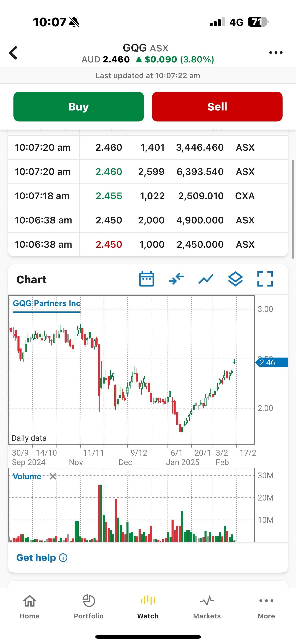This screenshot has height=644, width=296.
Task: Tap the green Buy button
Action: tap(79, 107)
